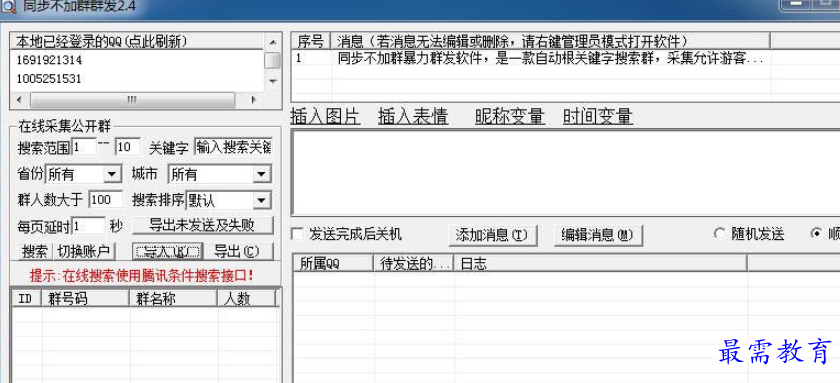This screenshot has width=840, height=383.
Task: Click the 关键字 search keyword input
Action: coord(234,147)
